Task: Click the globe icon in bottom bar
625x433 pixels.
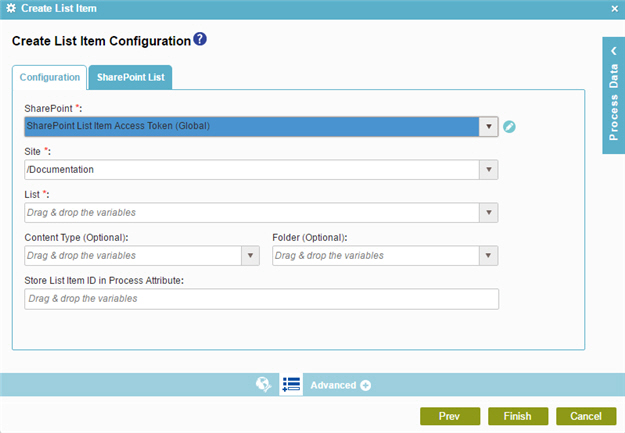Action: (x=263, y=385)
